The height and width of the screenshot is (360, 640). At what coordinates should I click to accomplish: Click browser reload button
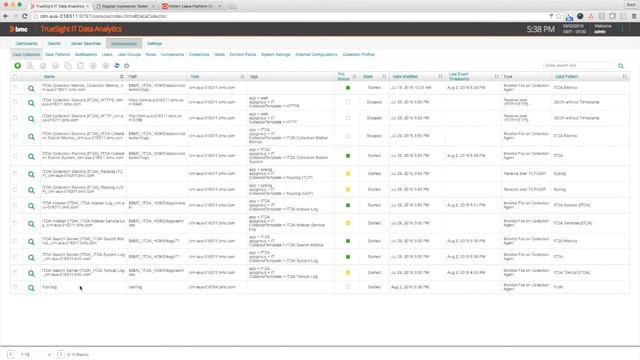point(24,16)
